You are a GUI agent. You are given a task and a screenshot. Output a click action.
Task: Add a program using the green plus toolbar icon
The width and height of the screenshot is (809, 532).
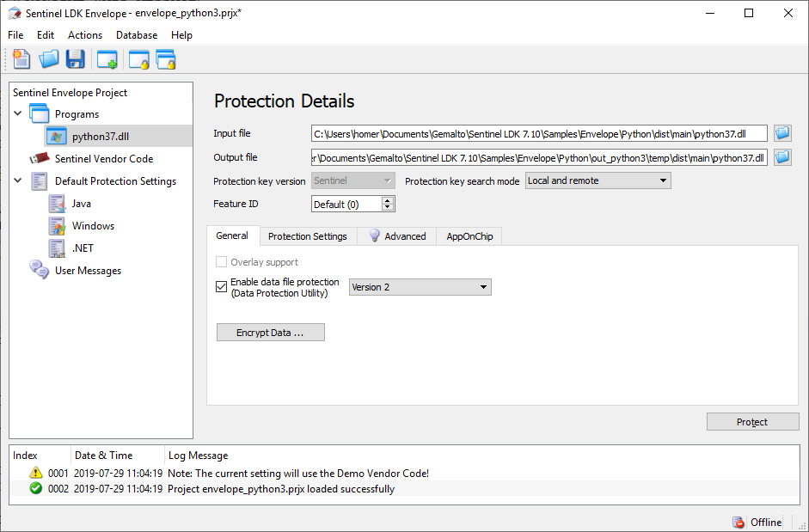coord(107,58)
